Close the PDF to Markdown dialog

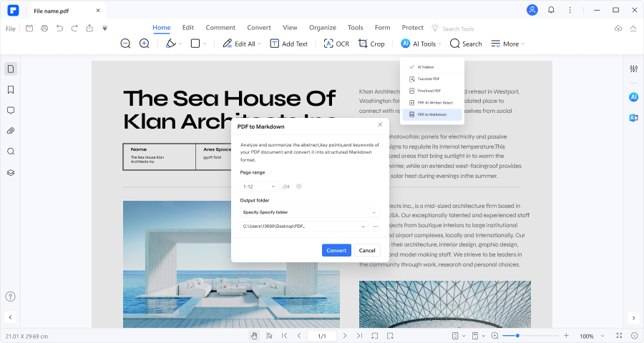point(380,124)
